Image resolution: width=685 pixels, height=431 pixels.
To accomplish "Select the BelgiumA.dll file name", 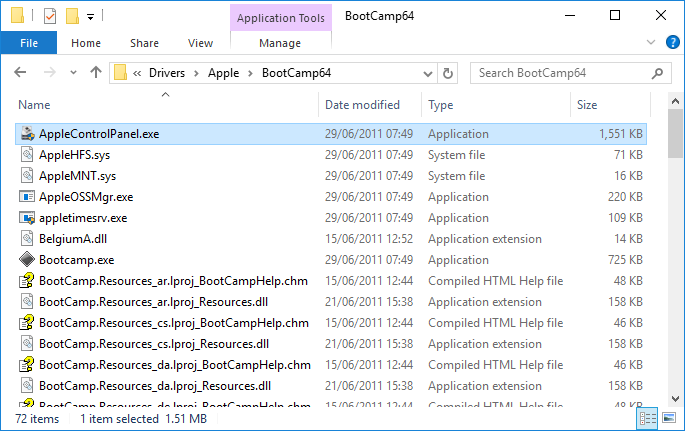I will [x=73, y=239].
